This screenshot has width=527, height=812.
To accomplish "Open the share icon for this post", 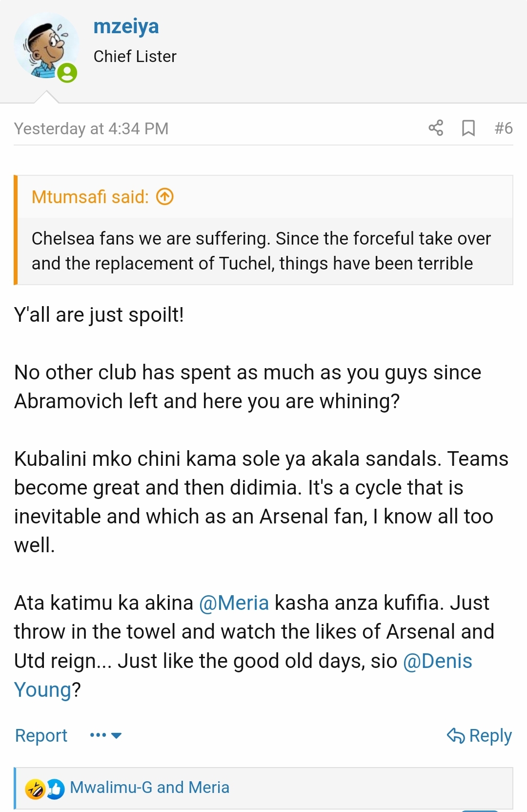I will (x=436, y=128).
